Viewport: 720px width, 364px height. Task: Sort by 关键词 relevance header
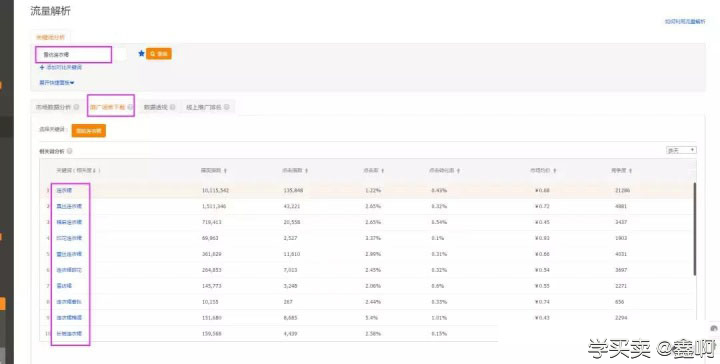pos(78,171)
